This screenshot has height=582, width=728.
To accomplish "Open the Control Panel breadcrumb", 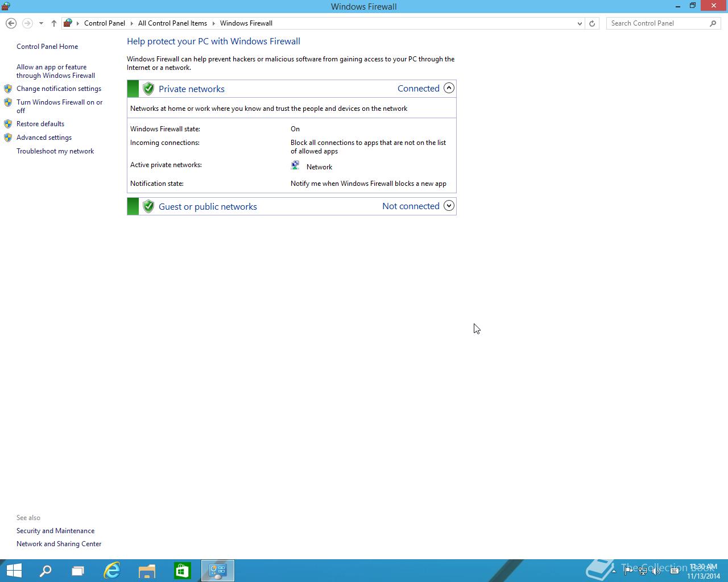I will click(x=105, y=23).
